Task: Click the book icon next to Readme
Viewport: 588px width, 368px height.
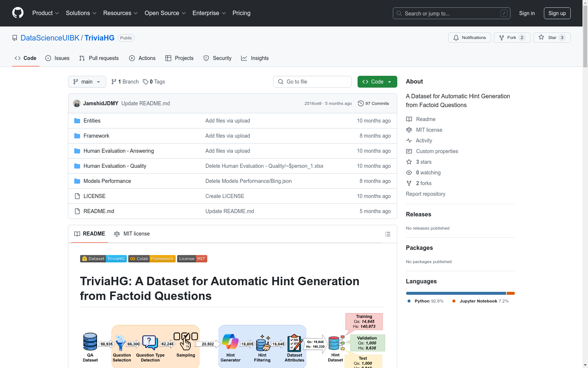Action: point(409,119)
